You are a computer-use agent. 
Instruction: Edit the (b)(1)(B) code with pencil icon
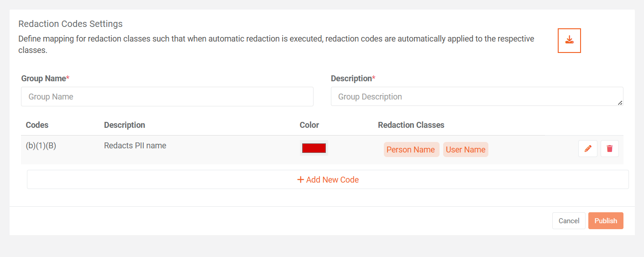pos(588,149)
